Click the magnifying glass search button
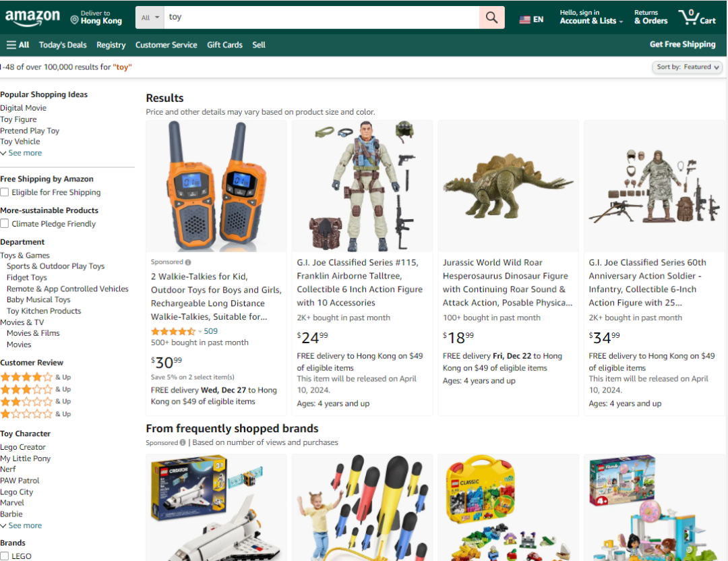Viewport: 728px width, 561px height. [x=491, y=18]
